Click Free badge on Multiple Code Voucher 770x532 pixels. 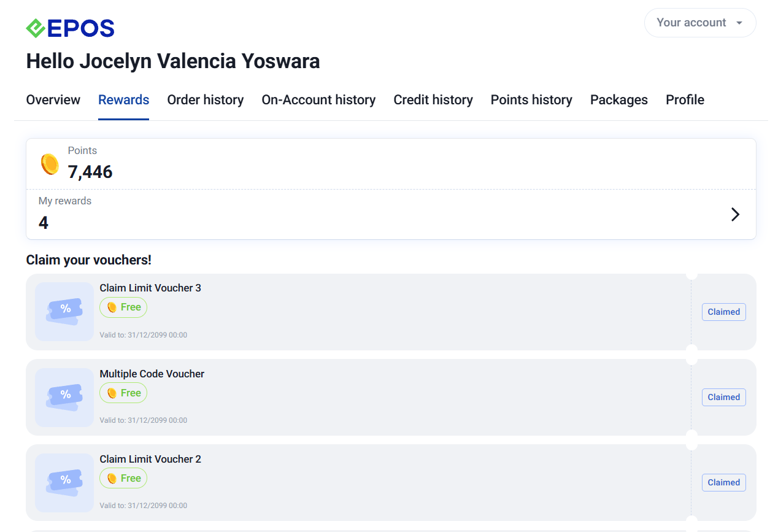click(x=123, y=393)
